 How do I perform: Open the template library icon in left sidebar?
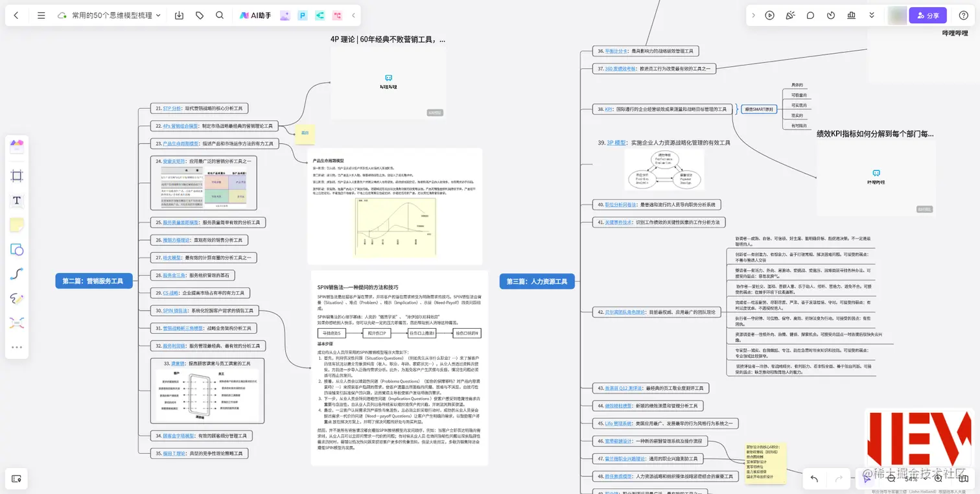point(17,147)
